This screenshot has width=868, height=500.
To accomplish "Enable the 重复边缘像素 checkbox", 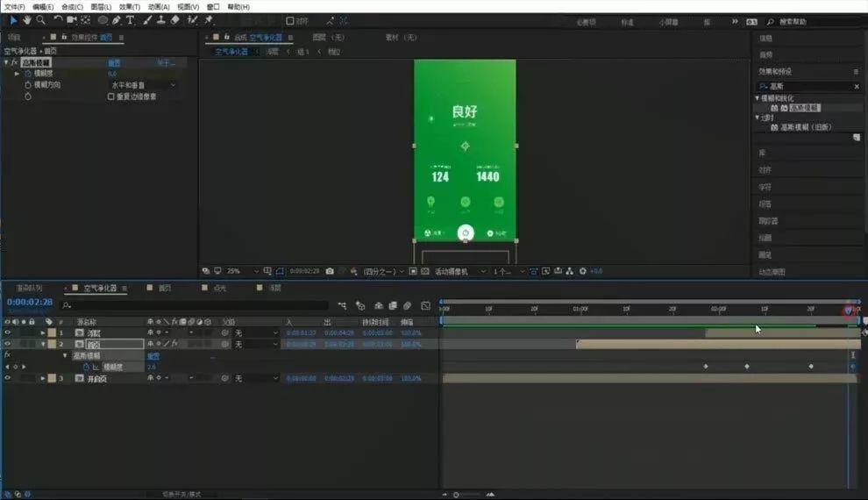I will (110, 96).
